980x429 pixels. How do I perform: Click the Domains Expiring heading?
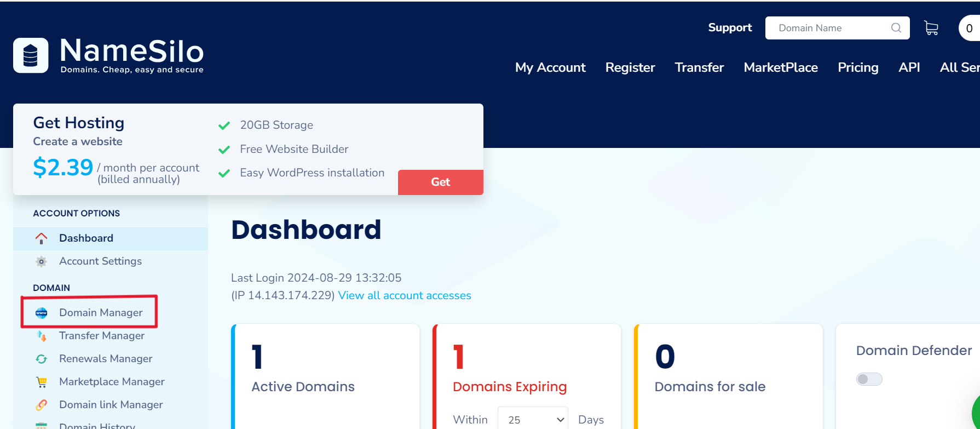click(x=510, y=387)
